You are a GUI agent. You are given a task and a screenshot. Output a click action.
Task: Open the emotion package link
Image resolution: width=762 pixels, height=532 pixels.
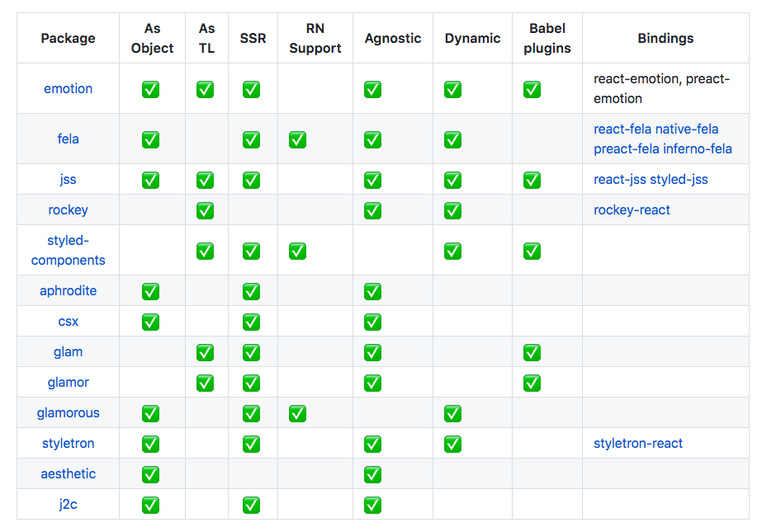point(68,89)
